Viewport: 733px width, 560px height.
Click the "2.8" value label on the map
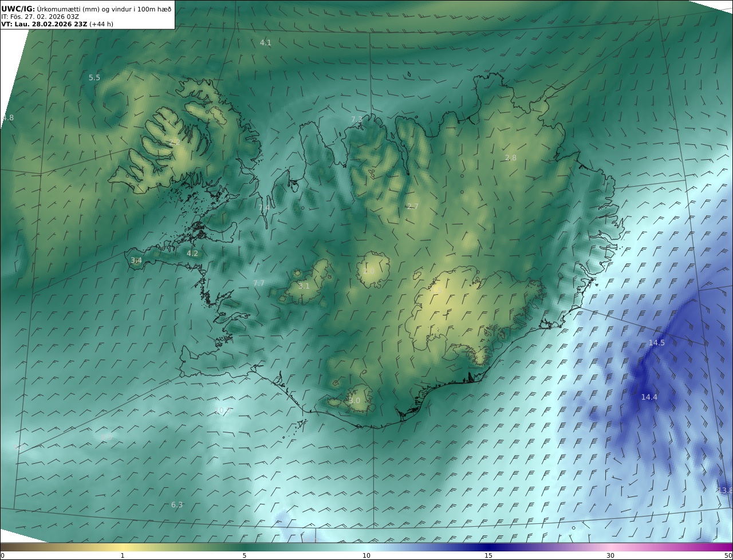(511, 157)
